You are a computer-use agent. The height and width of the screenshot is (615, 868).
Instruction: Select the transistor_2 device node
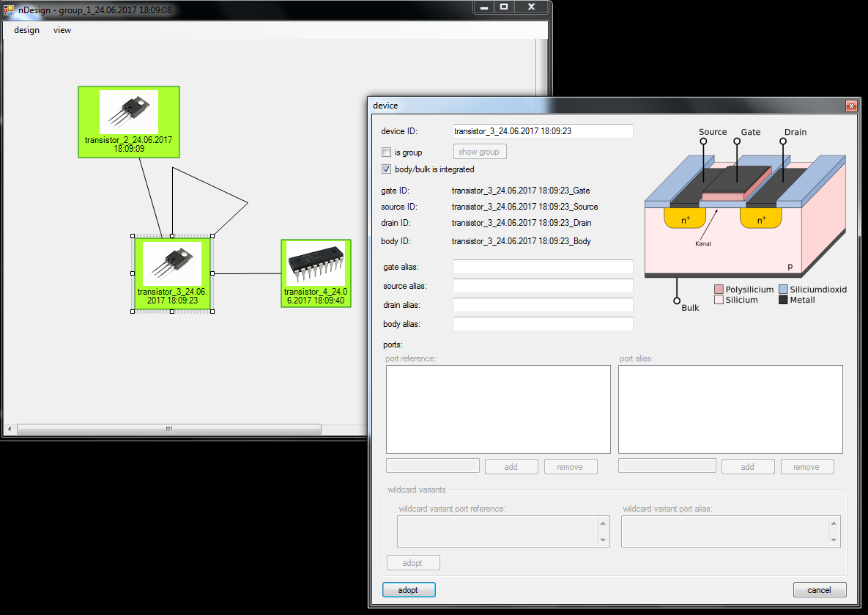pyautogui.click(x=129, y=122)
